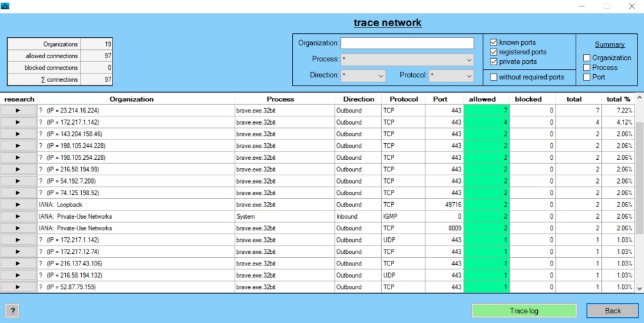Click research arrow for IP 172.217.12.74

tap(18, 252)
